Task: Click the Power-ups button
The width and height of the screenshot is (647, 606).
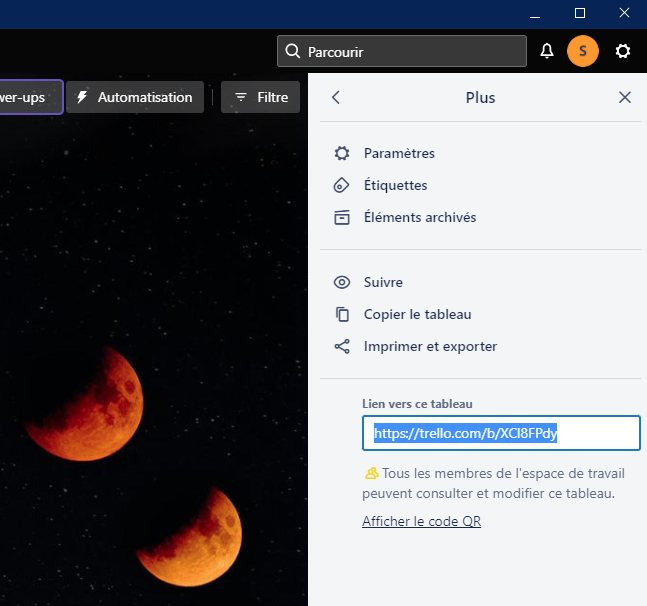Action: (x=31, y=97)
